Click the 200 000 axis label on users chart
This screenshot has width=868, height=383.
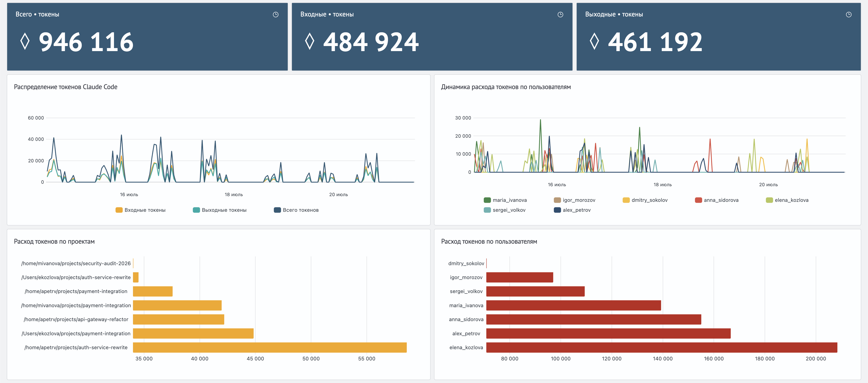click(816, 359)
